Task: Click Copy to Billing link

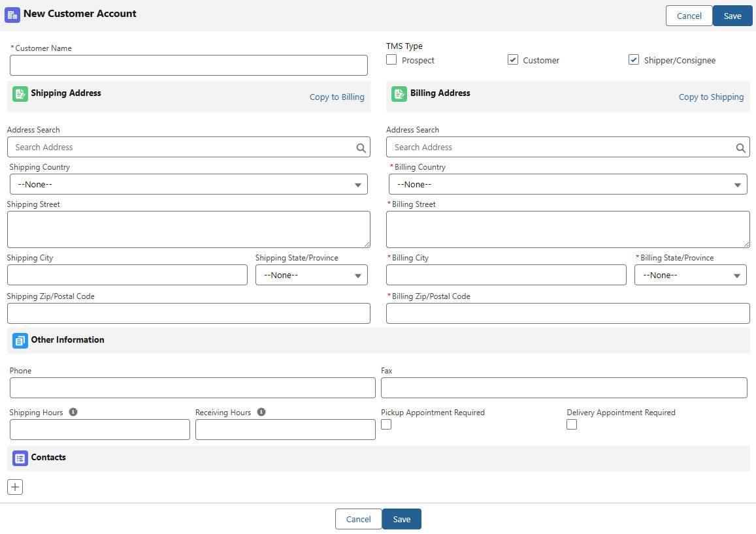Action: click(337, 97)
